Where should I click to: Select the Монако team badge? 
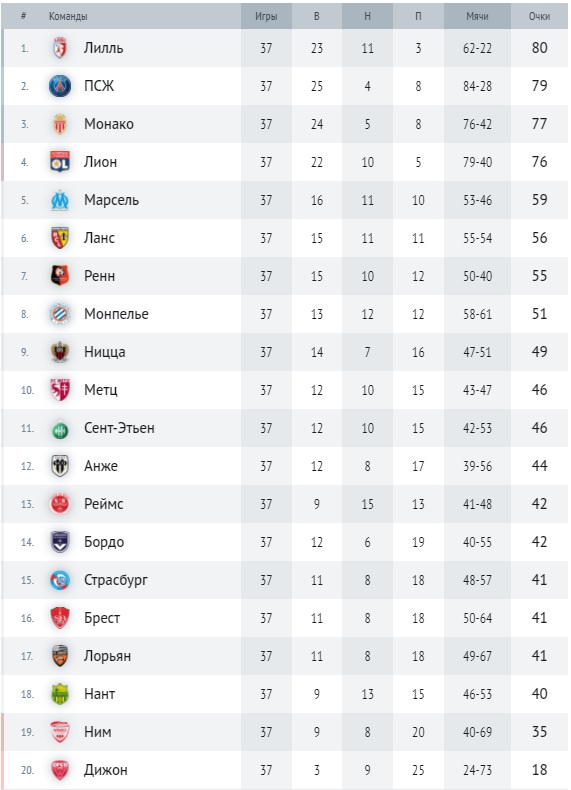coord(60,124)
